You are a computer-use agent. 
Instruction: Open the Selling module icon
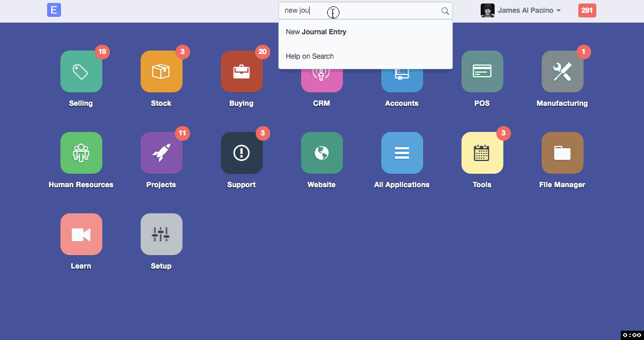tap(81, 71)
